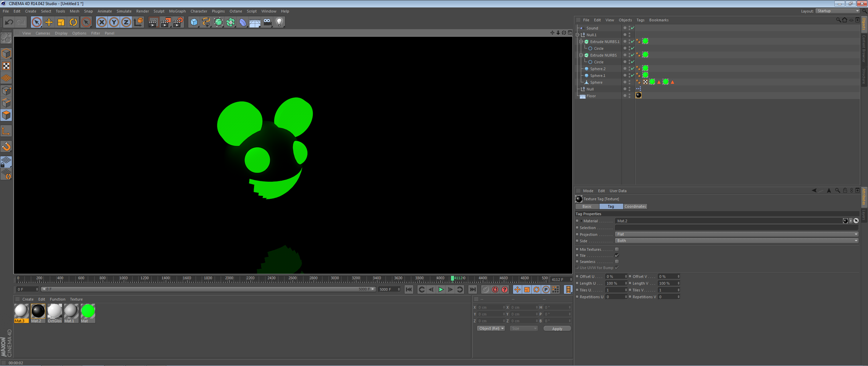Enable the snap magnet tool
Viewport: 868px width, 366px height.
tap(6, 146)
